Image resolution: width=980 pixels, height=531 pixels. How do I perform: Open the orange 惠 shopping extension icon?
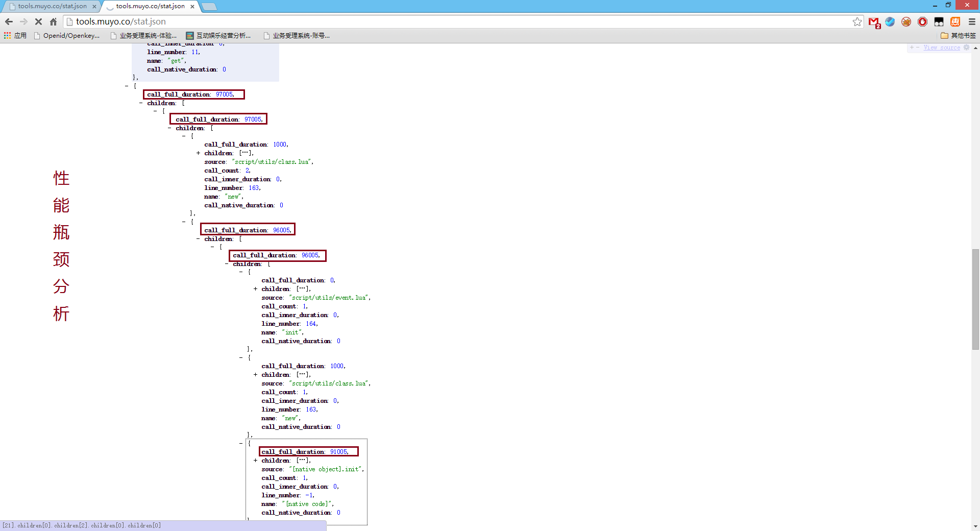(955, 21)
